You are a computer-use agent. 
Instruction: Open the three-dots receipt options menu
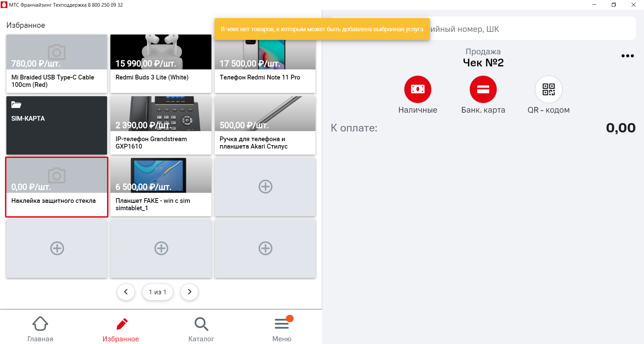click(627, 56)
